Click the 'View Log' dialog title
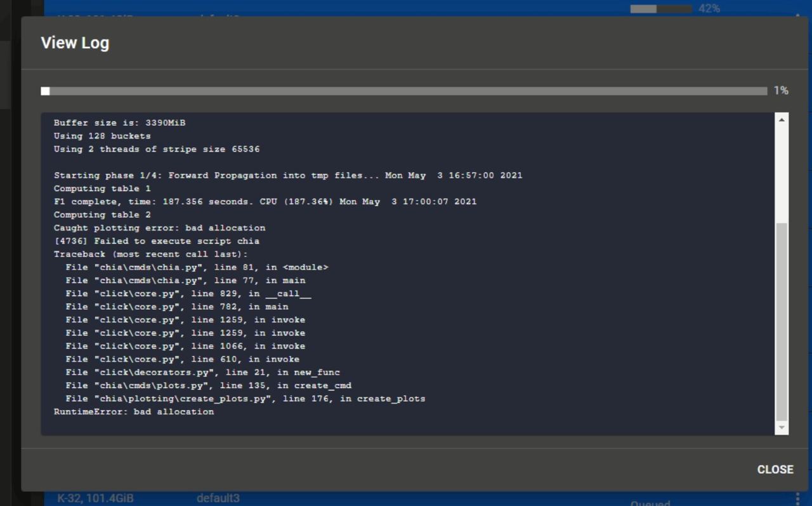The width and height of the screenshot is (812, 506). (x=75, y=43)
